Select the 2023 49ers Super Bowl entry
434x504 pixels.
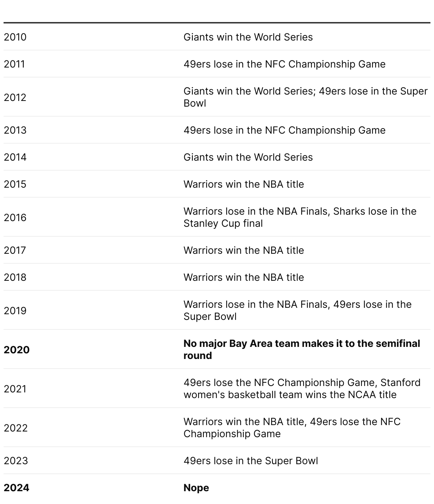(x=251, y=461)
